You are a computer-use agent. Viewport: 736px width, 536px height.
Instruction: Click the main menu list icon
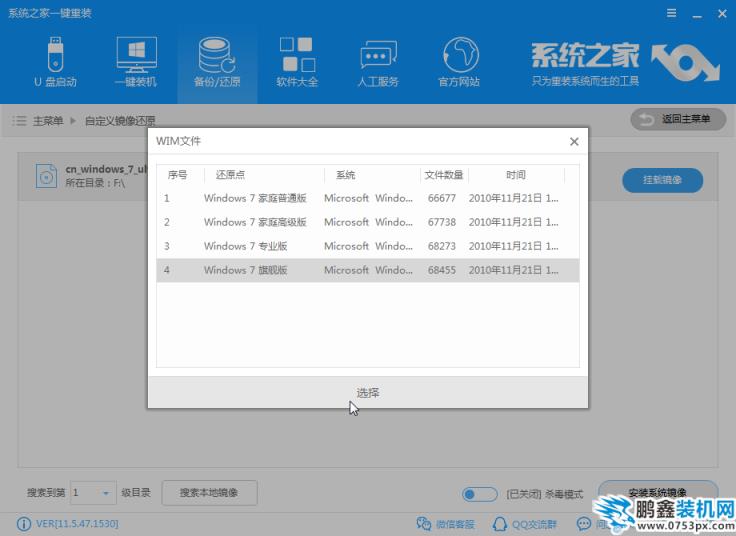point(19,121)
